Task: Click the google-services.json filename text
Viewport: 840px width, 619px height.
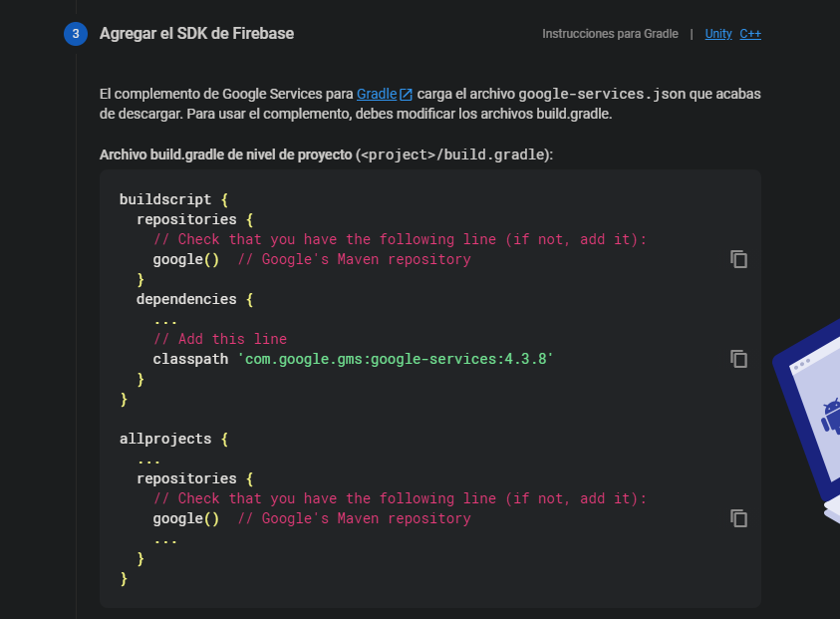Action: click(602, 94)
